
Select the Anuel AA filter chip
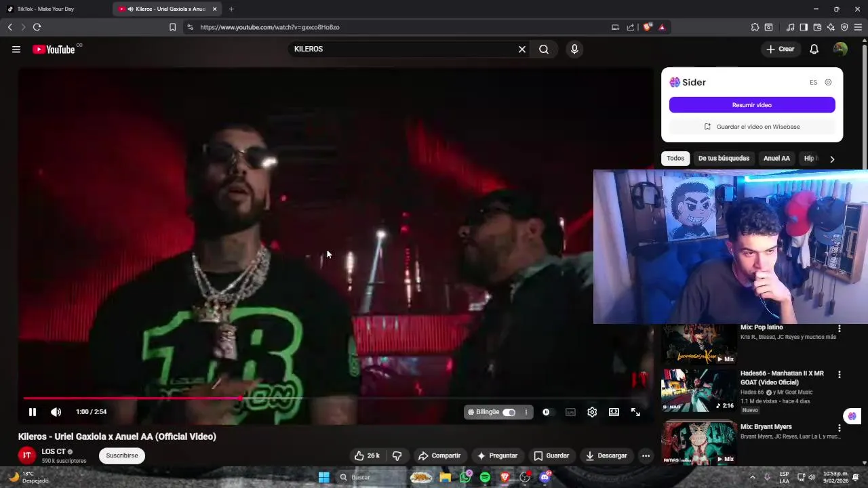click(776, 159)
